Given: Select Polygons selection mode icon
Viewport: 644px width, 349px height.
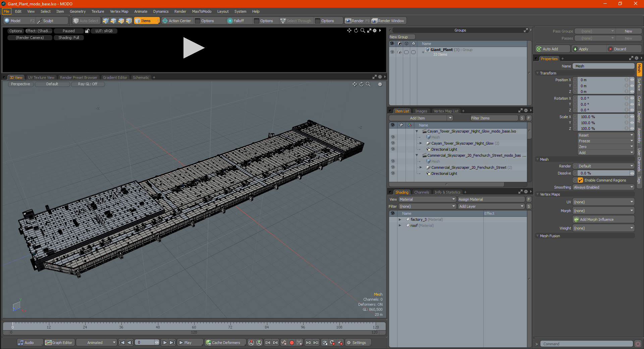Looking at the screenshot, I should point(121,21).
